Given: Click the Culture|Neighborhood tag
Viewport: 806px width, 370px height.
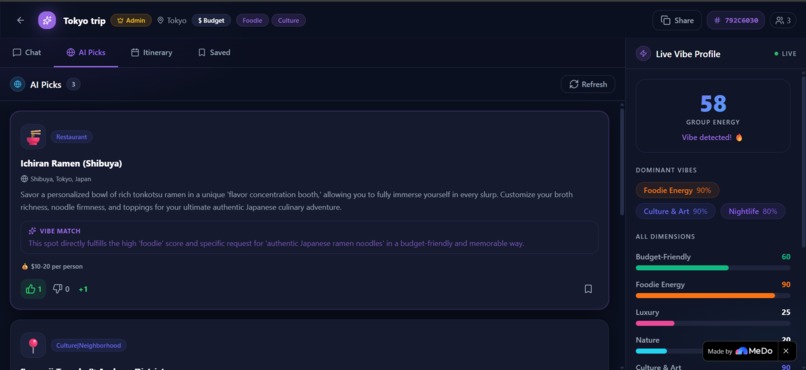Looking at the screenshot, I should pyautogui.click(x=88, y=345).
